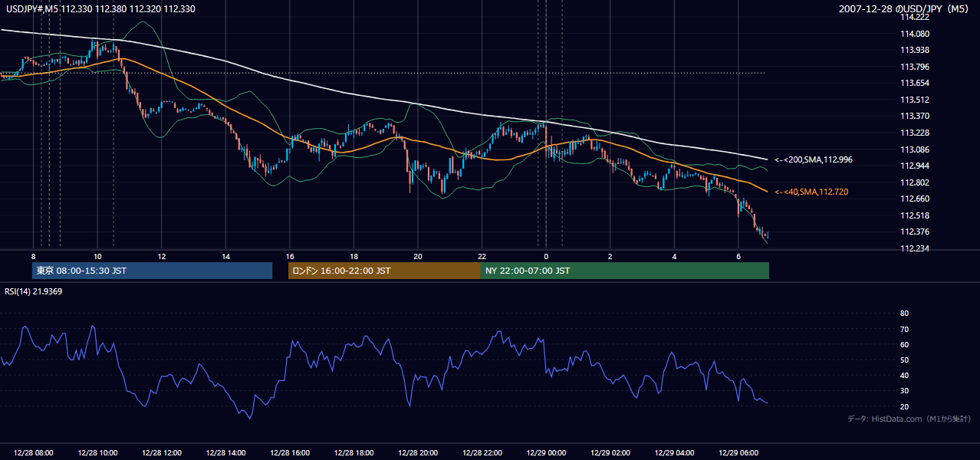Image resolution: width=980 pixels, height=460 pixels.
Task: Click price axis label 112.518
Action: click(915, 215)
